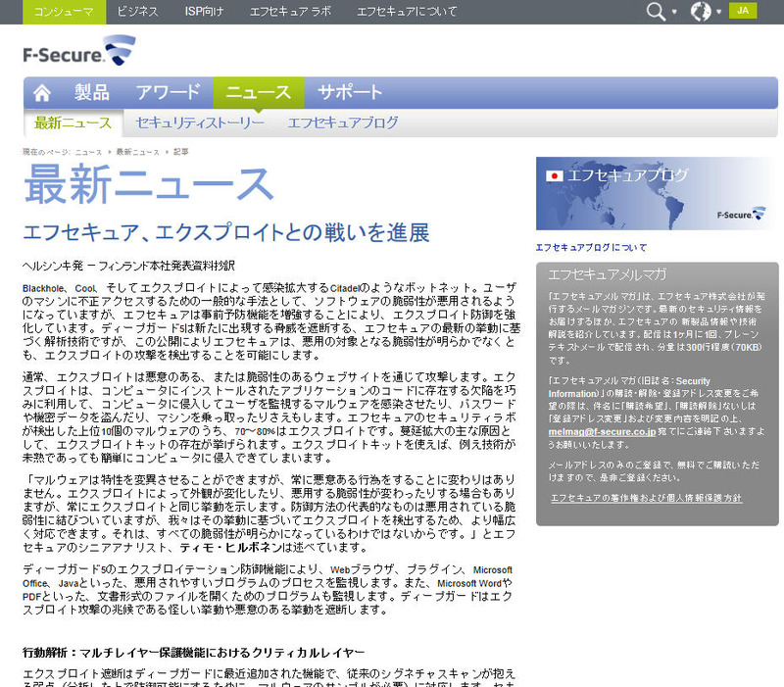Click the home icon in navigation bar
The height and width of the screenshot is (687, 784).
41,93
